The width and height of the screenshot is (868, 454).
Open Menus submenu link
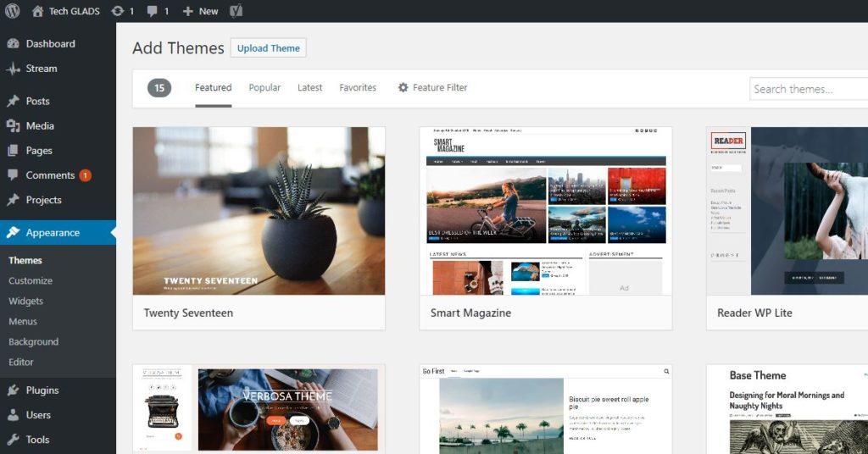(23, 322)
